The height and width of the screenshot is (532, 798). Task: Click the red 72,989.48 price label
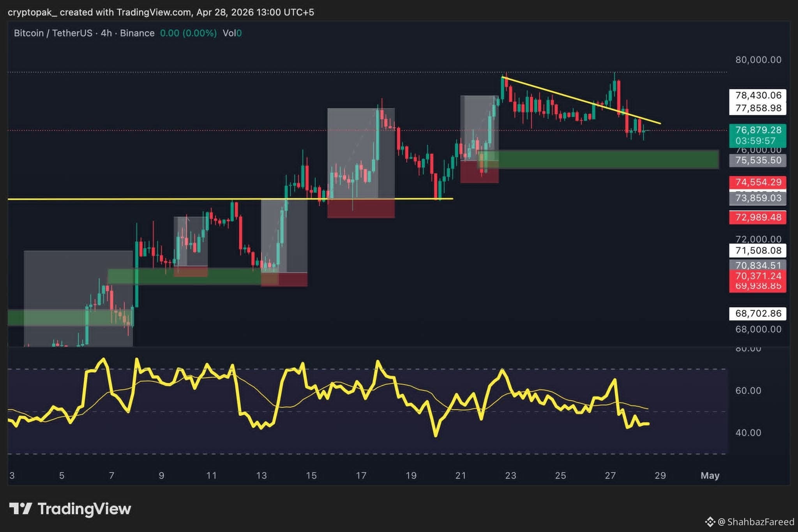758,217
